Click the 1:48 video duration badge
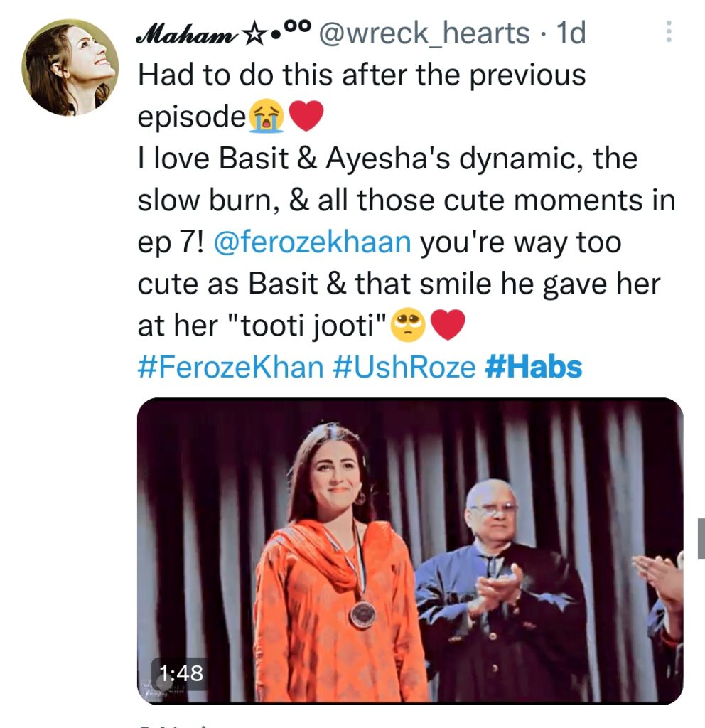This screenshot has height=728, width=705. coord(181,673)
